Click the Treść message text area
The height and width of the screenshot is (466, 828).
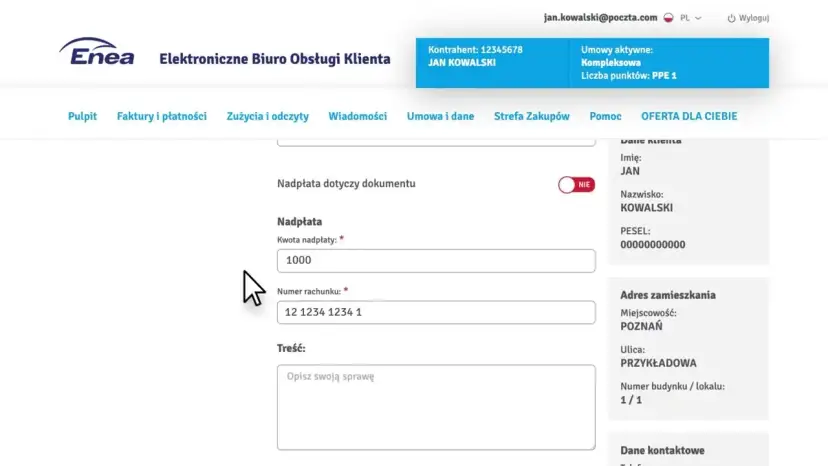point(435,406)
